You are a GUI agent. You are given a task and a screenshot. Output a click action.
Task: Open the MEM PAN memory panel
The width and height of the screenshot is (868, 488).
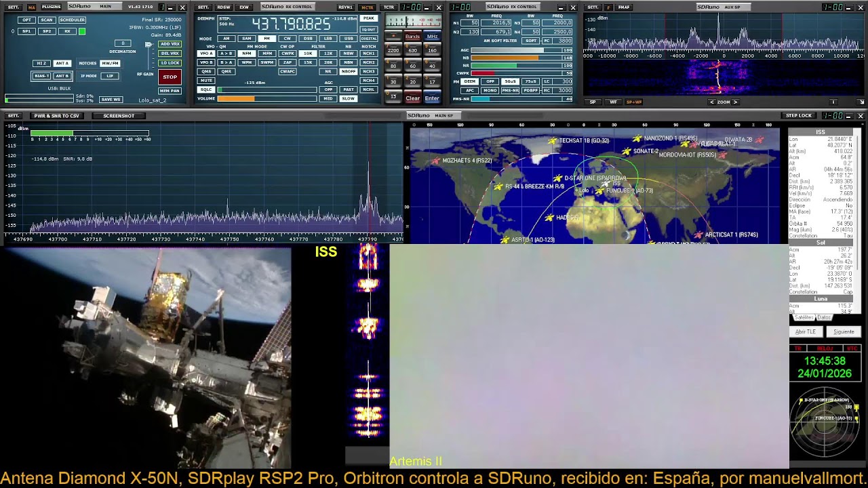pyautogui.click(x=170, y=91)
